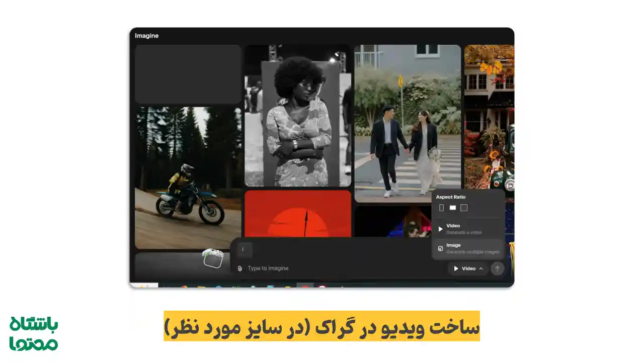Click the play icon on the Video selector button
Viewport: 644px width, 362px height.
coord(456,268)
